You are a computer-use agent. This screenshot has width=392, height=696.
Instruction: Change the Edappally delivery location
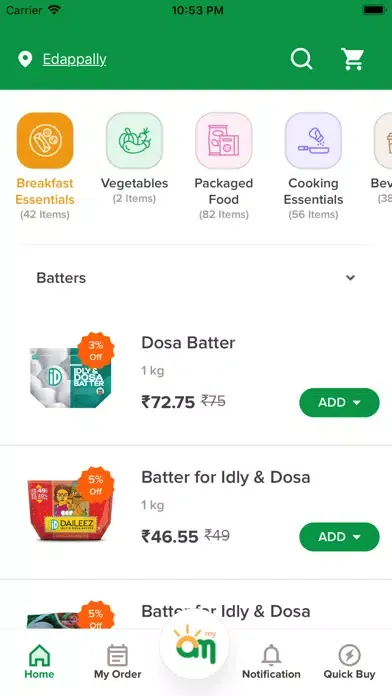click(74, 59)
